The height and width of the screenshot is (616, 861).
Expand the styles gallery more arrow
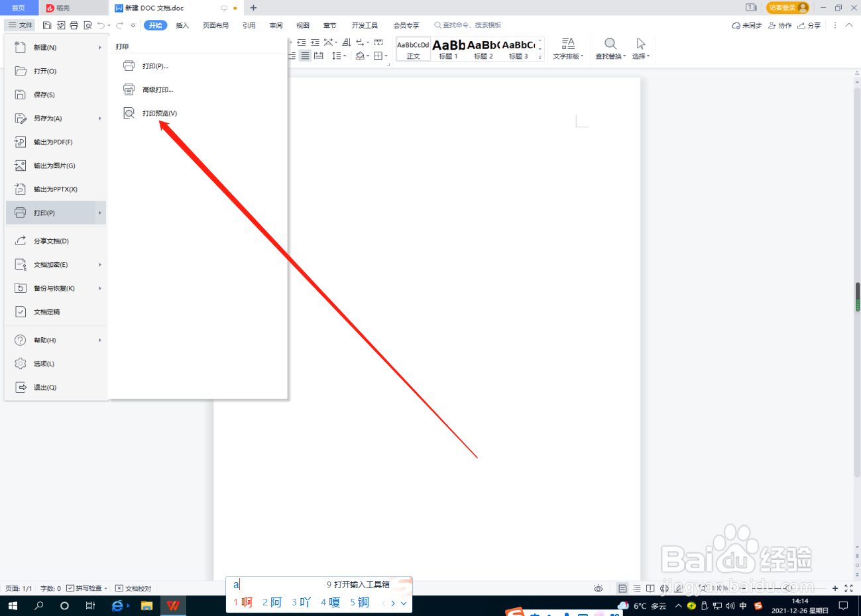coord(540,57)
